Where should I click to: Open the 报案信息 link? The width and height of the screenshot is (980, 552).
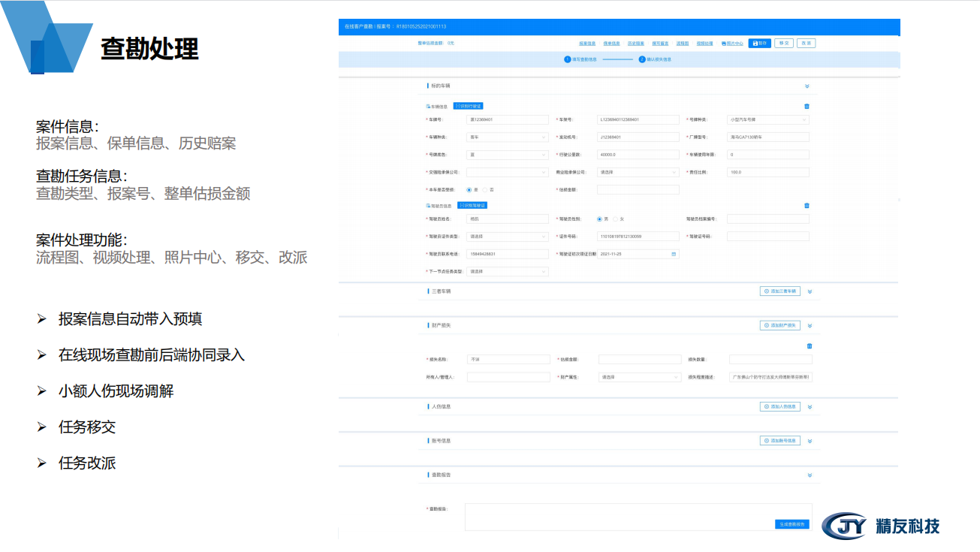tap(586, 44)
